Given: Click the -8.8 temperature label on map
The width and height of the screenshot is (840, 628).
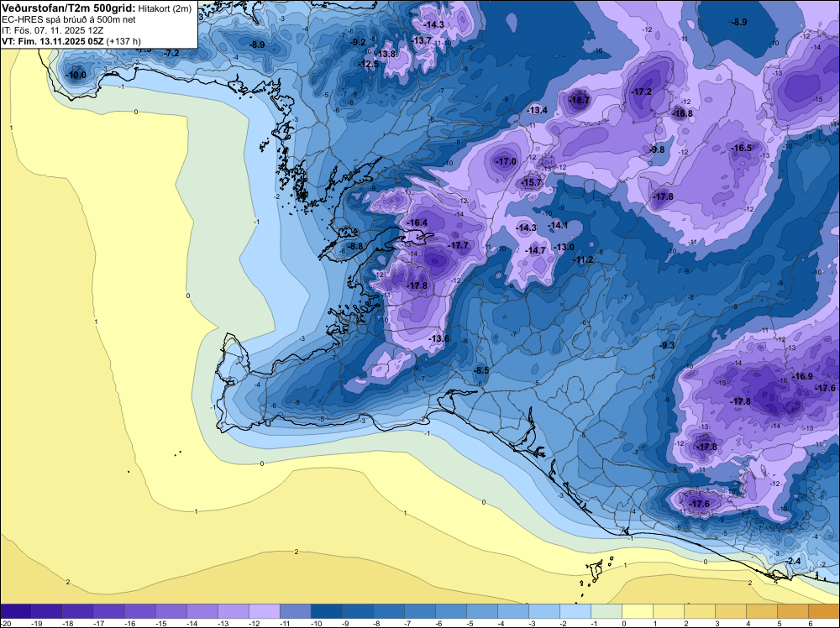Looking at the screenshot, I should pos(355,246).
